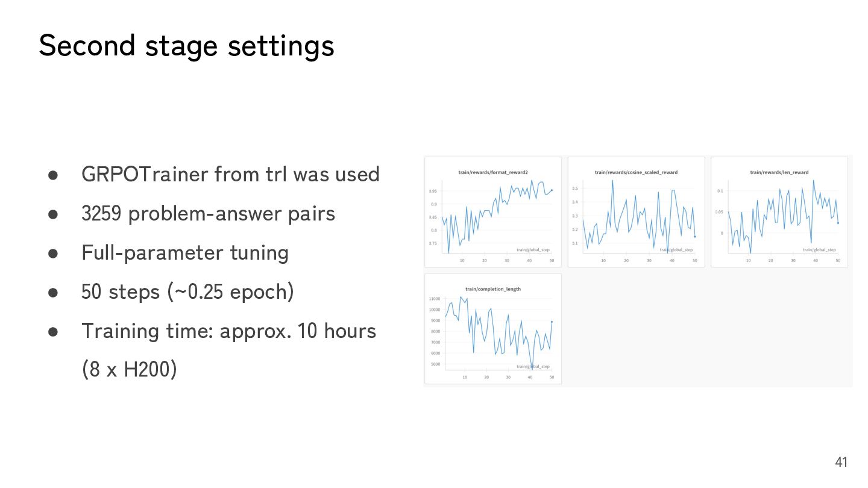868x488 pixels.
Task: Click the 'GRPOTrainer from trl was used' bullet text
Action: coord(230,174)
